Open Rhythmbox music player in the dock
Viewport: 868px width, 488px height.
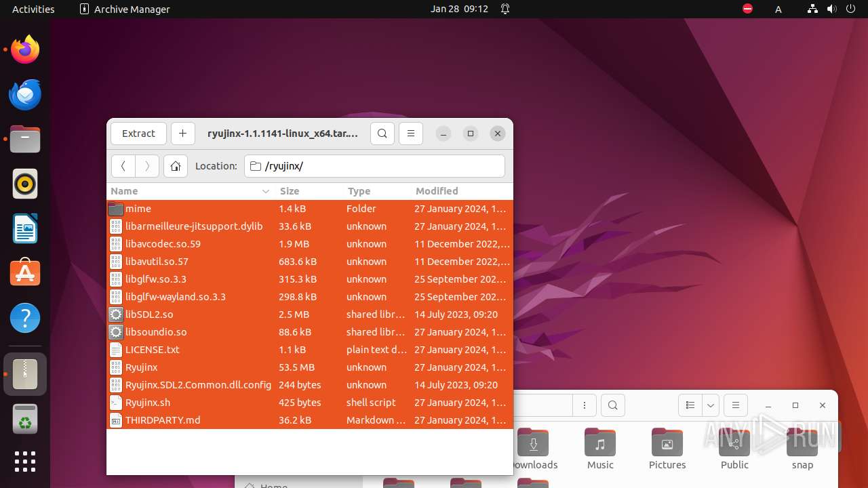pyautogui.click(x=25, y=184)
